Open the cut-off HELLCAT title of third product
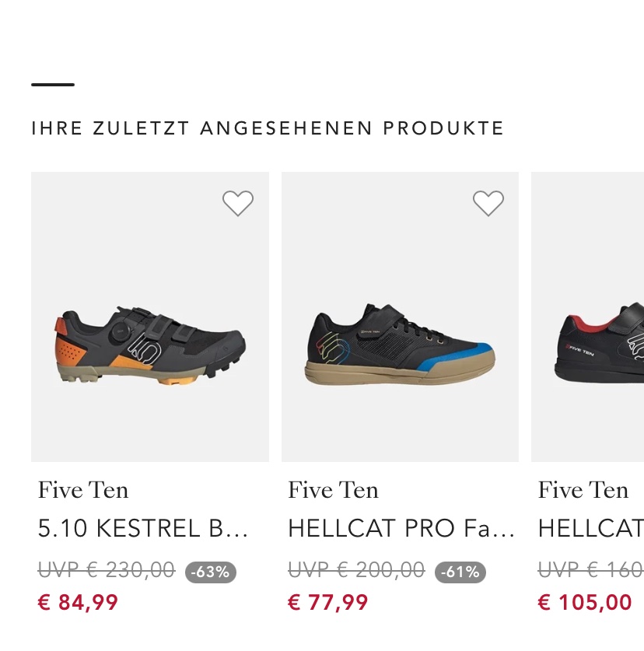 coord(590,529)
